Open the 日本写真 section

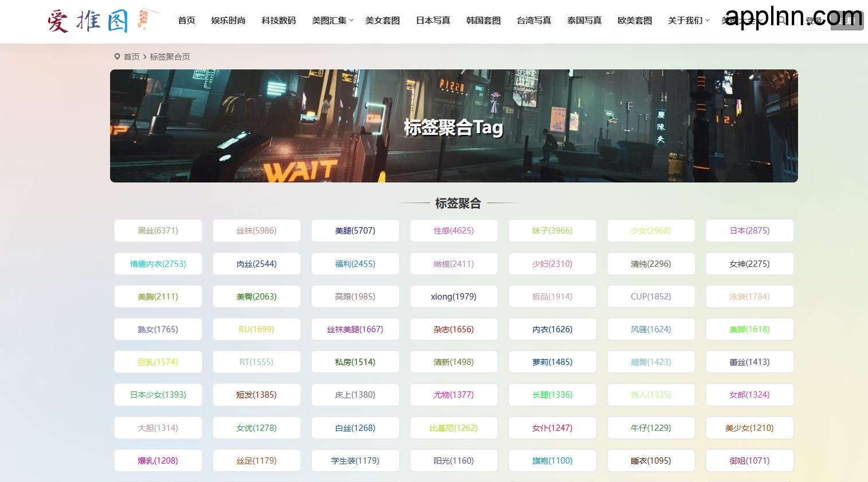click(433, 20)
